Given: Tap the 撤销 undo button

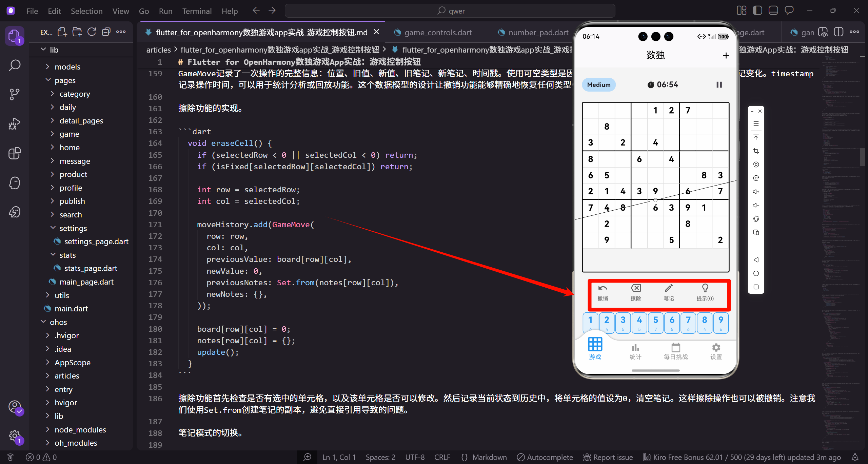Looking at the screenshot, I should coord(603,292).
